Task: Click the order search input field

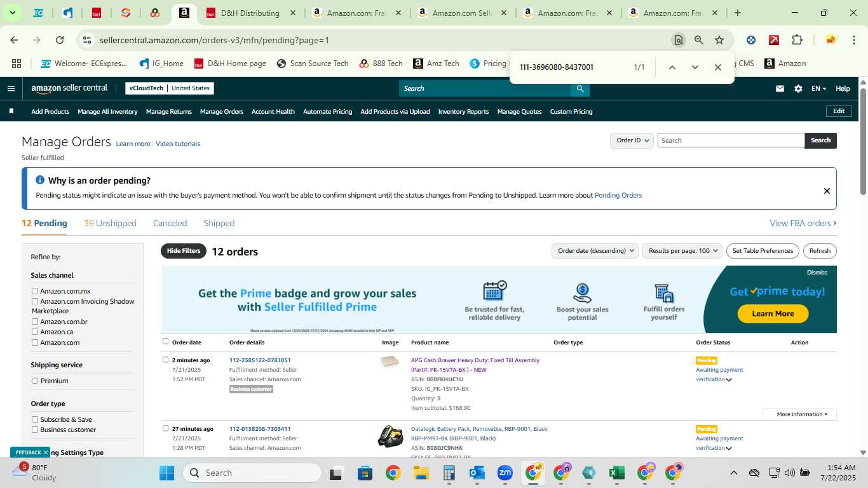Action: 731,140
